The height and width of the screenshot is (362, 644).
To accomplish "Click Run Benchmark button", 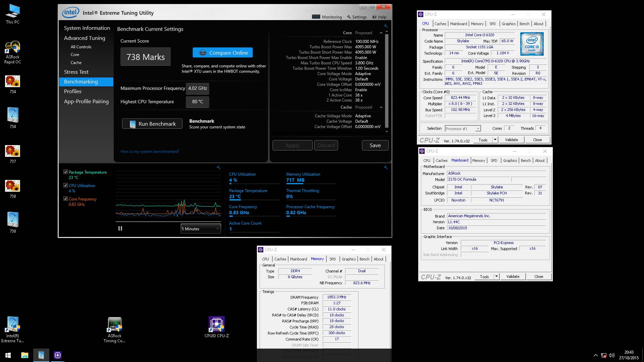I will click(152, 124).
